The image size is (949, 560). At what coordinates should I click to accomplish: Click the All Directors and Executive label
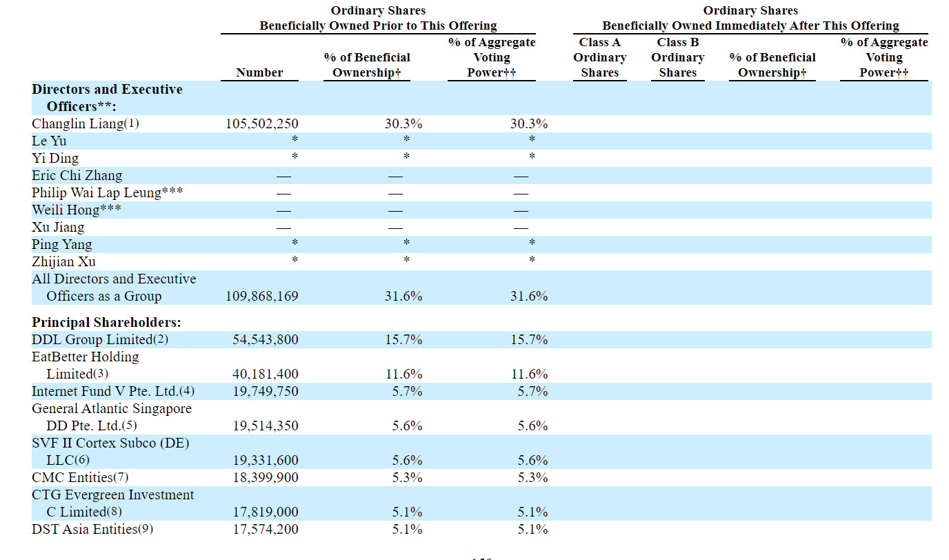[x=114, y=279]
